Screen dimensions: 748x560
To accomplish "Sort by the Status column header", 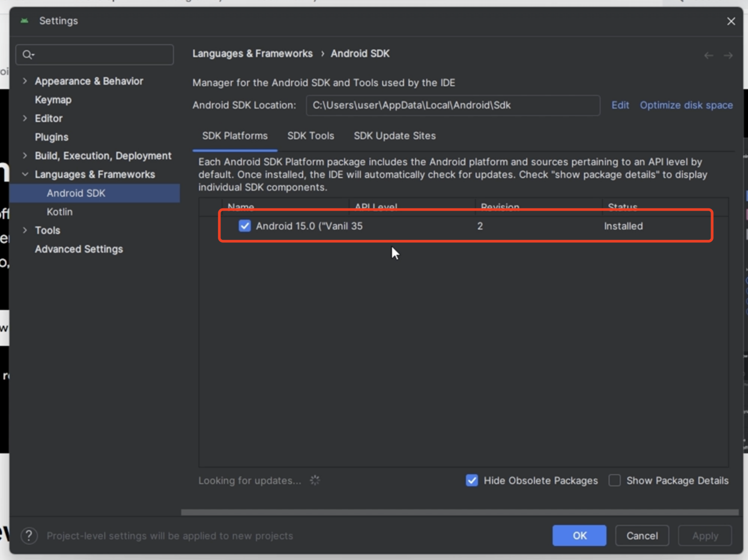I will [622, 207].
